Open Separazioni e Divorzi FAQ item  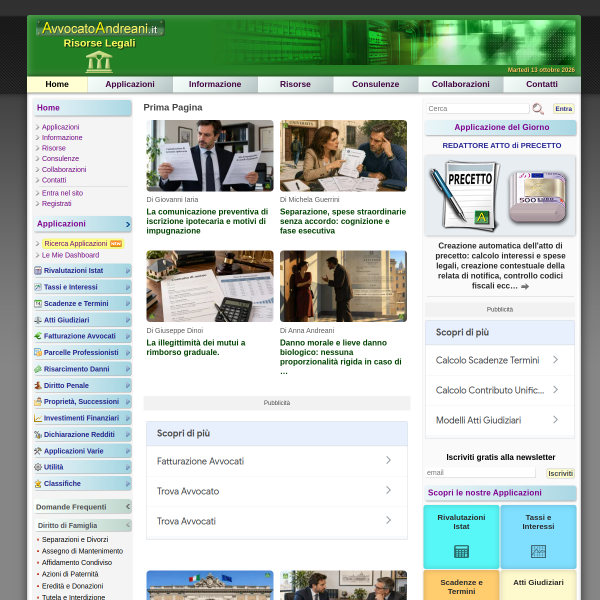tap(75, 540)
